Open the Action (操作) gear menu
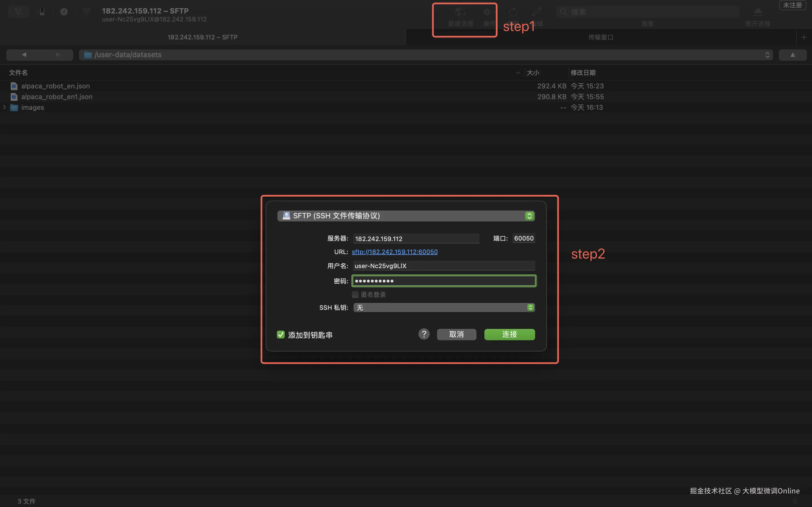 click(487, 12)
